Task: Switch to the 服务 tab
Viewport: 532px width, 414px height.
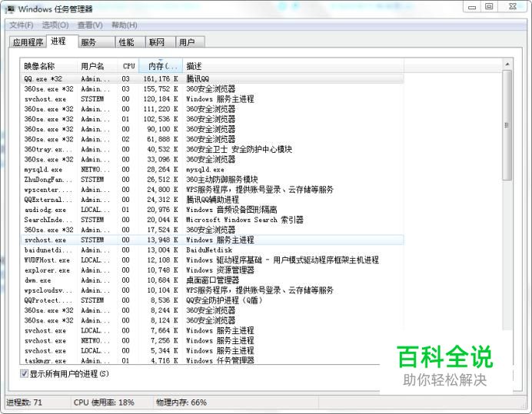Action: (x=97, y=42)
